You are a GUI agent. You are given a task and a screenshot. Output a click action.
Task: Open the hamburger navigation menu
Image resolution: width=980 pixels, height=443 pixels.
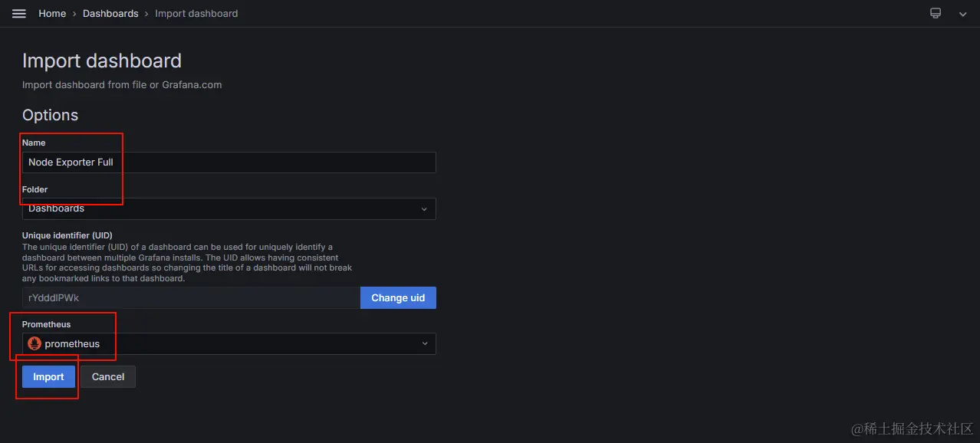point(19,14)
